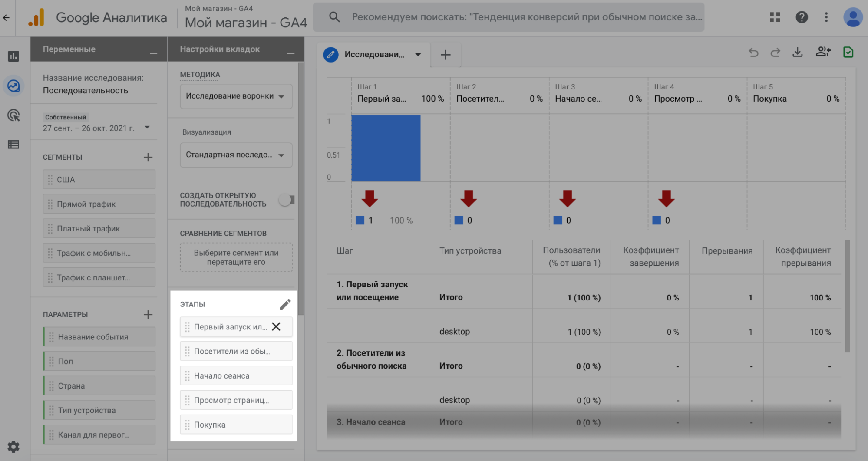Click the Посетители из обычного поиска step
868x461 pixels.
click(236, 351)
